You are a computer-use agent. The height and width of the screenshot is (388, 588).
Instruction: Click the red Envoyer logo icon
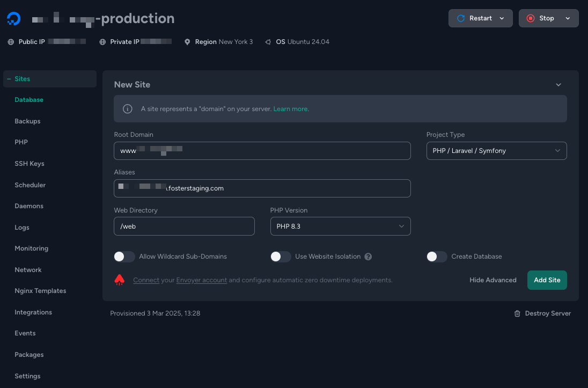point(119,280)
